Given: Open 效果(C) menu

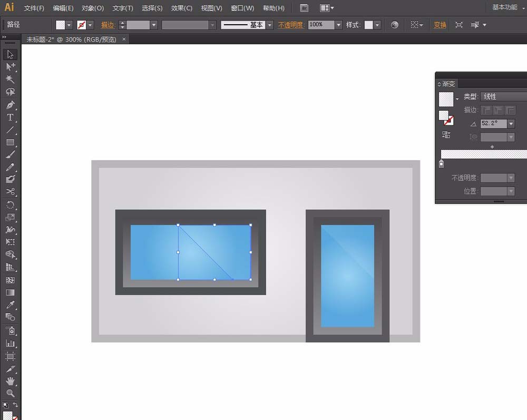Looking at the screenshot, I should 181,8.
